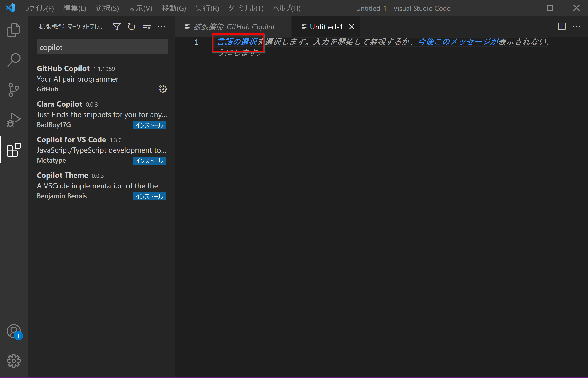Open the ヘルプ(H) menu
Image resolution: width=588 pixels, height=378 pixels.
(287, 8)
